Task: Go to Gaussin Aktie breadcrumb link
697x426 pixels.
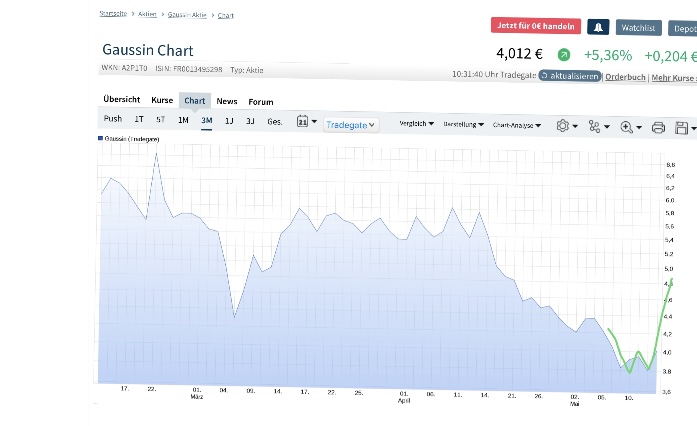Action: 187,15
